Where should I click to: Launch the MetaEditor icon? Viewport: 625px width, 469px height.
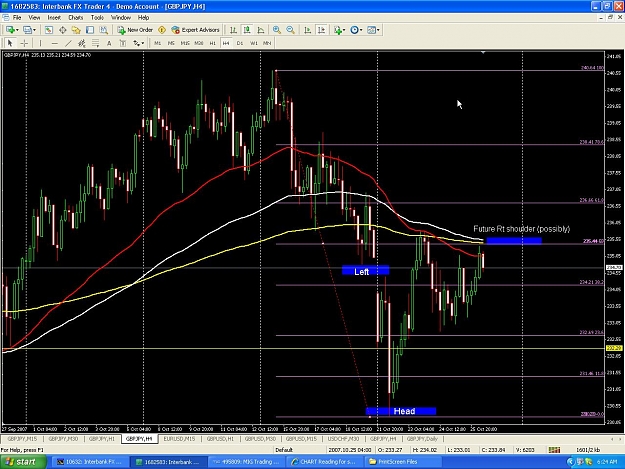tap(162, 30)
